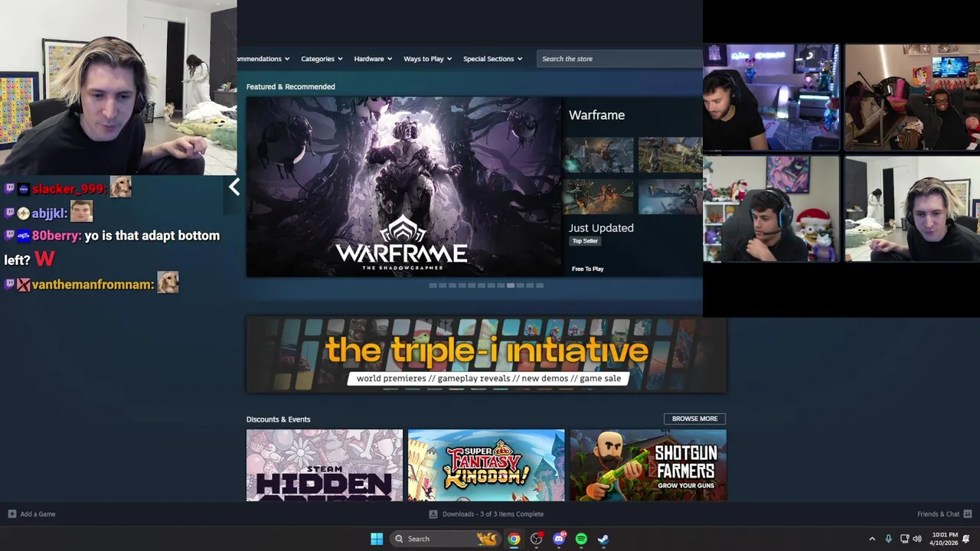The width and height of the screenshot is (980, 551).
Task: Click the Add a Game plus icon
Action: pos(11,514)
